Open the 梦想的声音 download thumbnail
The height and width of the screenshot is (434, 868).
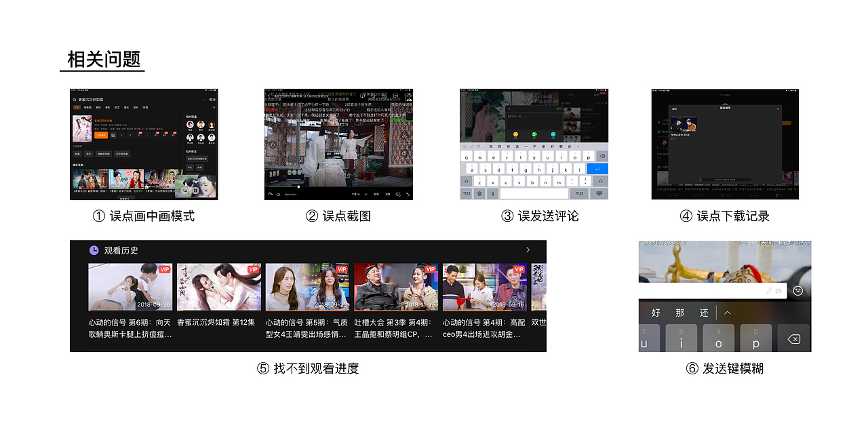[x=685, y=125]
